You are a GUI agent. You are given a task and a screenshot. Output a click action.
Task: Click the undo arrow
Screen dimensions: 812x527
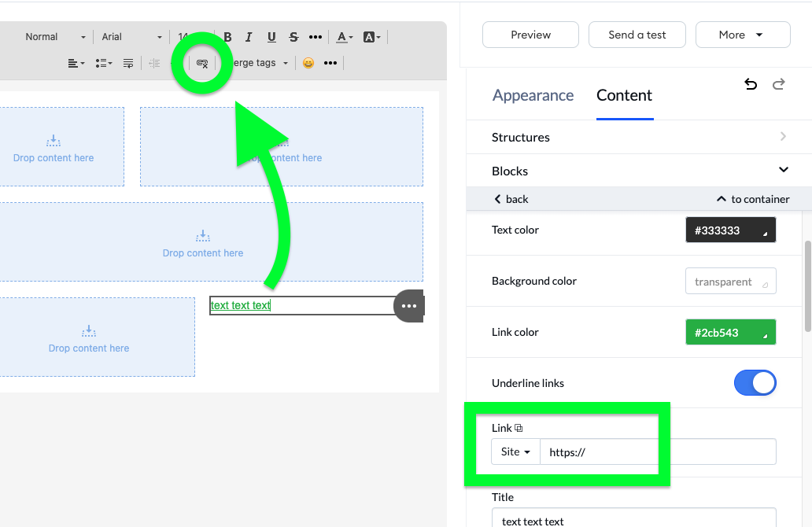pyautogui.click(x=751, y=84)
